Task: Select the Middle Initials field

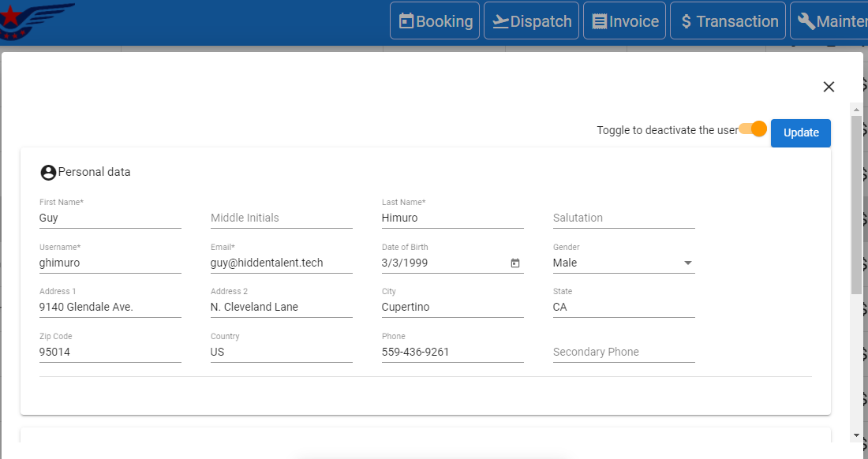Action: [281, 218]
